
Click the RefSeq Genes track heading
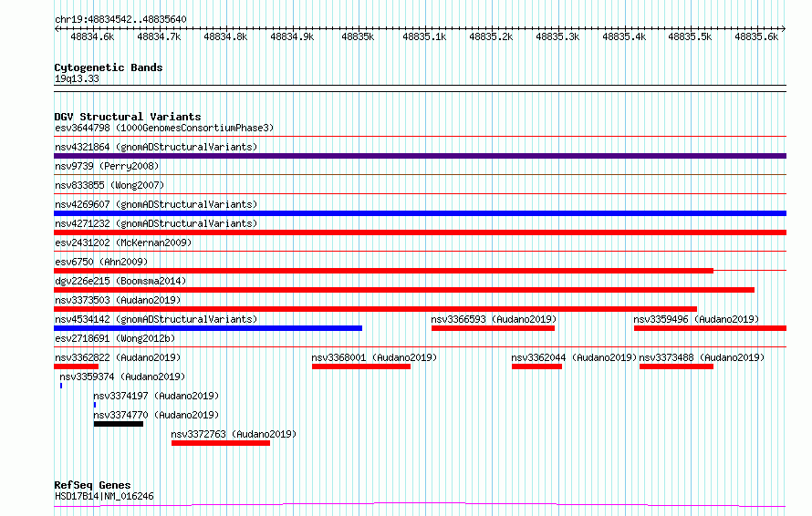pos(92,486)
